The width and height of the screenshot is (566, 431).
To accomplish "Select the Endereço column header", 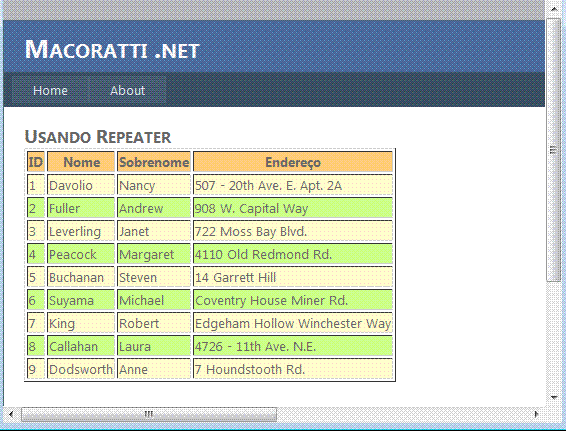I will click(x=293, y=162).
